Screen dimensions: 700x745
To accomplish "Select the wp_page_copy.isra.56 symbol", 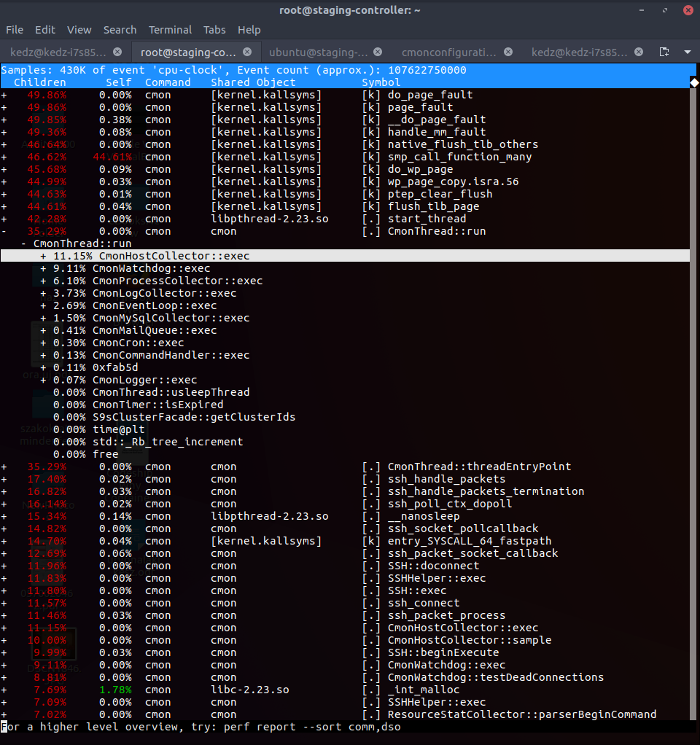I will [x=453, y=182].
